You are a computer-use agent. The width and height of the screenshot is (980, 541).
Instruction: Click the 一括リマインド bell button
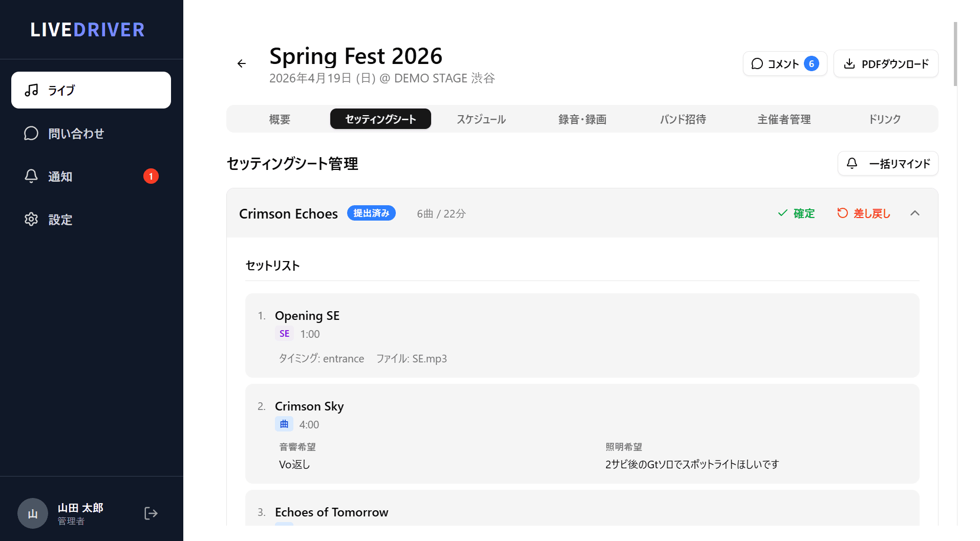click(x=888, y=164)
